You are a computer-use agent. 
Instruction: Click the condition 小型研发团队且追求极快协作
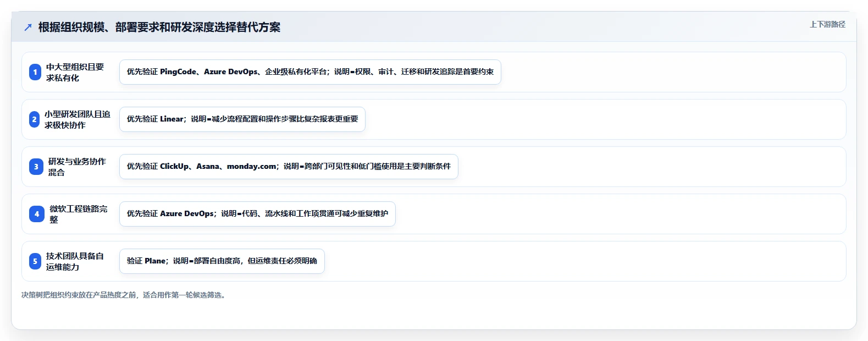78,119
